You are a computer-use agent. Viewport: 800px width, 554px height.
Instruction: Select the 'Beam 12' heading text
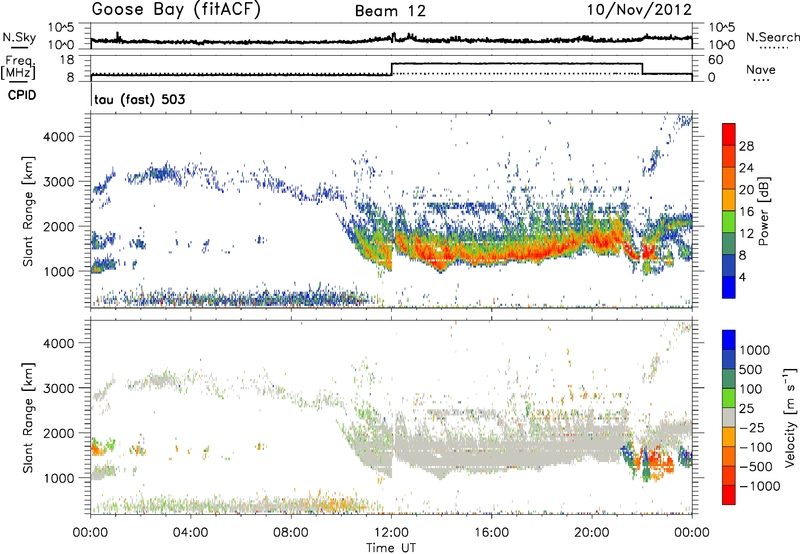click(390, 11)
